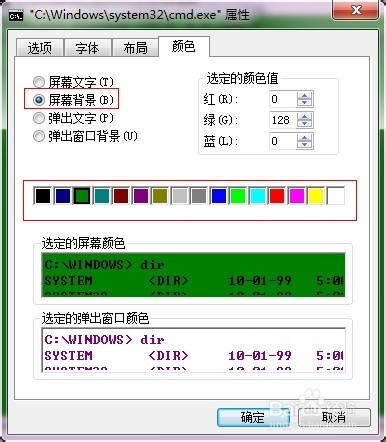Close the cmd.exe properties dialog
This screenshot has height=442, width=386.
pos(355,10)
